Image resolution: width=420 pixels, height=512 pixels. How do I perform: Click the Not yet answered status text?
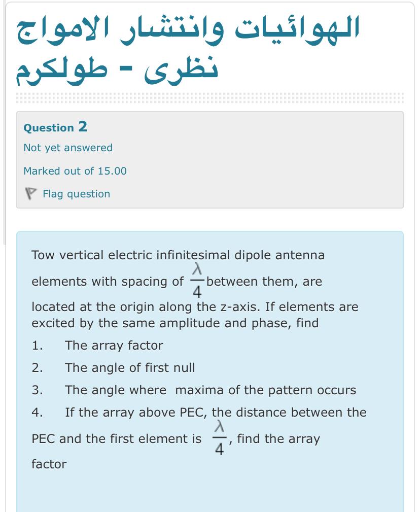67,148
